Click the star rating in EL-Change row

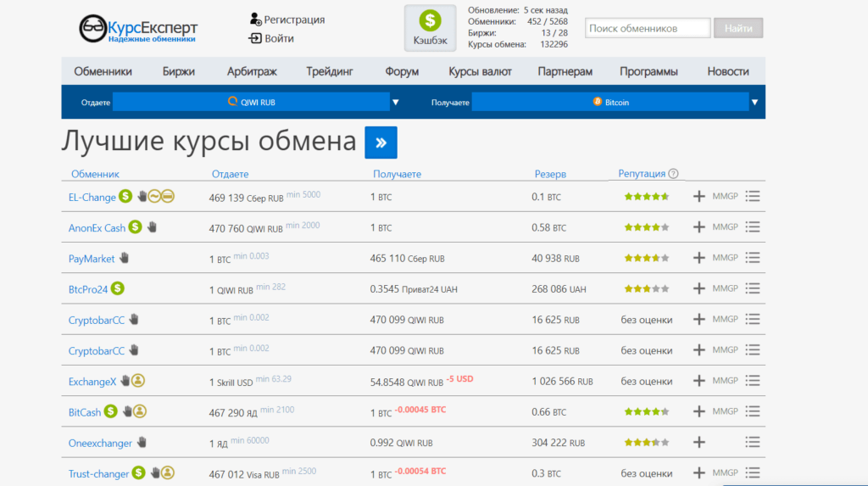647,196
